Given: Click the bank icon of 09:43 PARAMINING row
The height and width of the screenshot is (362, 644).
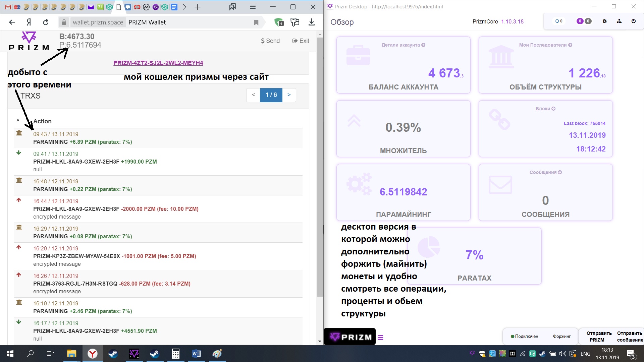Looking at the screenshot, I should pos(19,133).
